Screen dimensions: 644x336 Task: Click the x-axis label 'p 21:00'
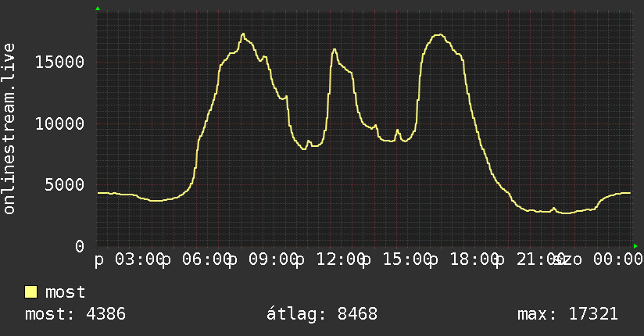point(531,259)
